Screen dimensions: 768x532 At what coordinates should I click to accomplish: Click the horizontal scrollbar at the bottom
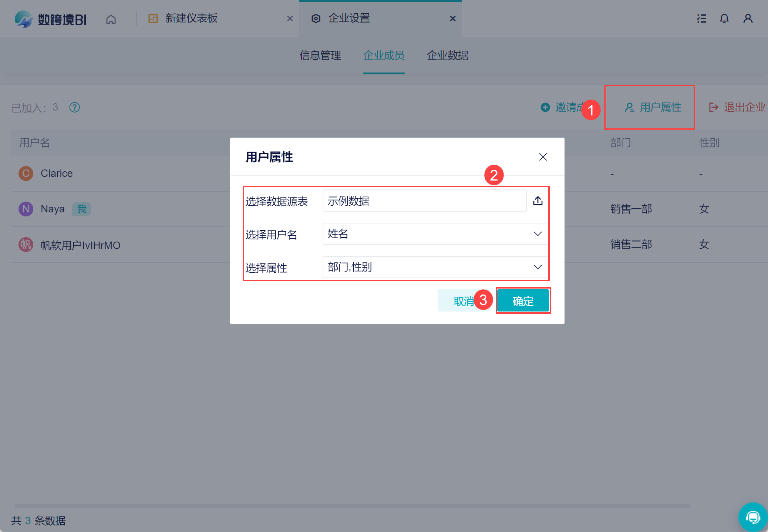(351, 506)
